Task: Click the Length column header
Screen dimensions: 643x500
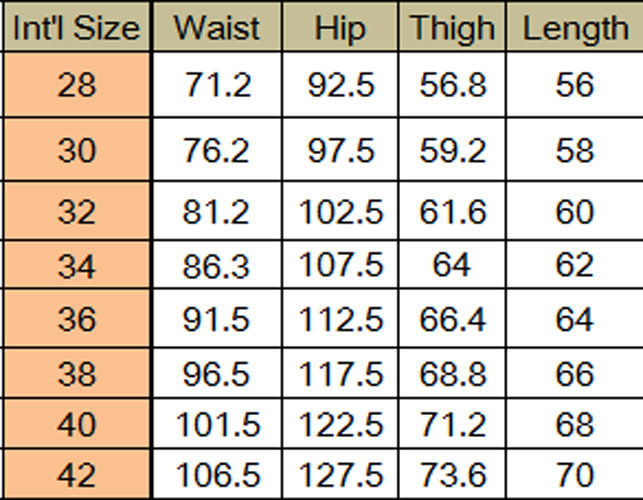Action: coord(575,27)
